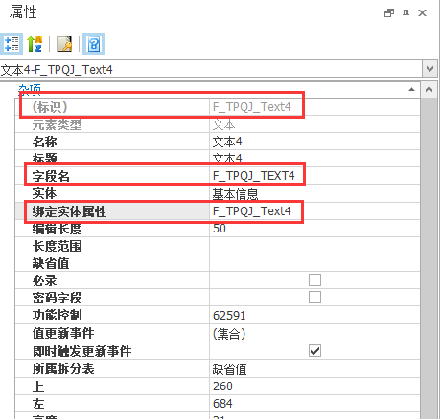Click the 功能控制 property label
The width and height of the screenshot is (442, 420).
pyautogui.click(x=57, y=315)
